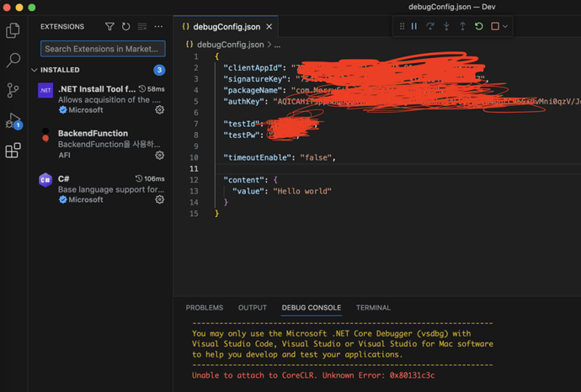Pause the debugger
This screenshot has height=392, width=581.
pos(414,26)
